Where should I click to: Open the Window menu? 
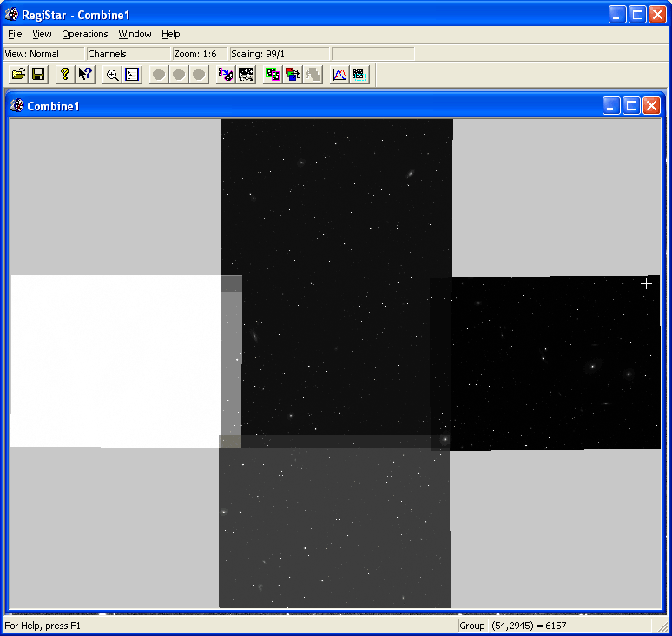click(x=135, y=34)
